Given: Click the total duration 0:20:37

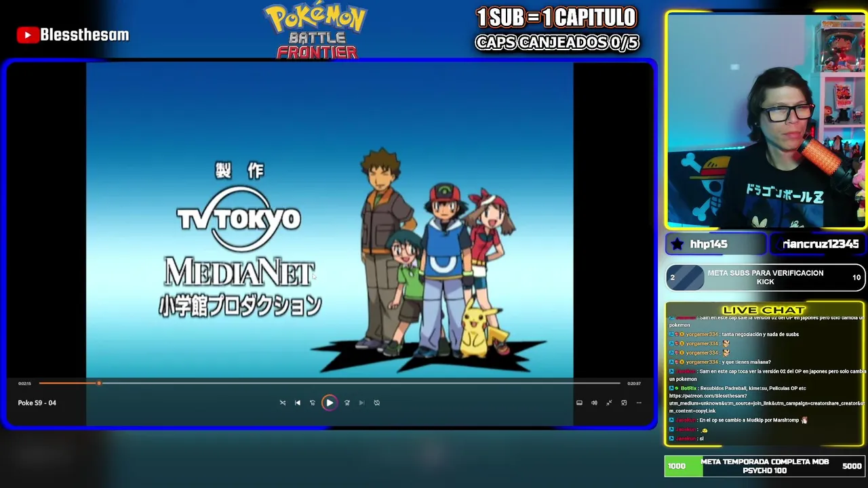Looking at the screenshot, I should click(634, 384).
